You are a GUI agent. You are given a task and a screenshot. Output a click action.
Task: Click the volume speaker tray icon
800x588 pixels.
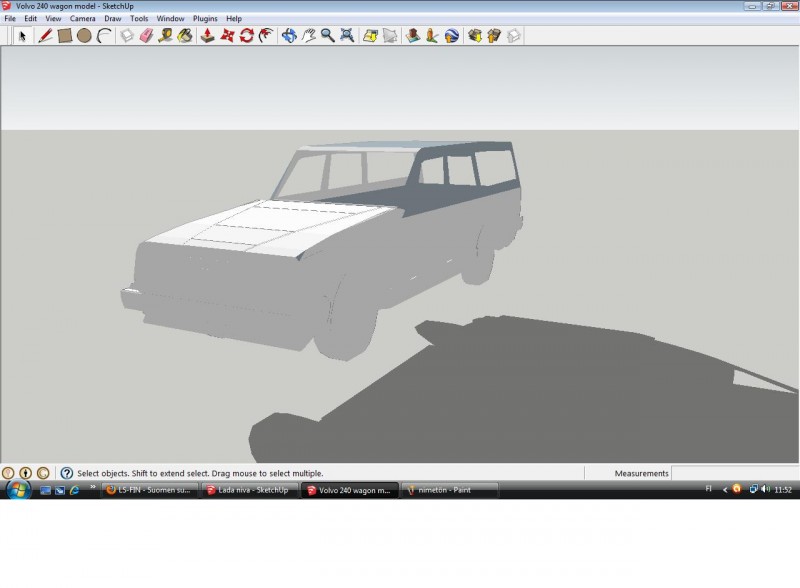coord(765,489)
